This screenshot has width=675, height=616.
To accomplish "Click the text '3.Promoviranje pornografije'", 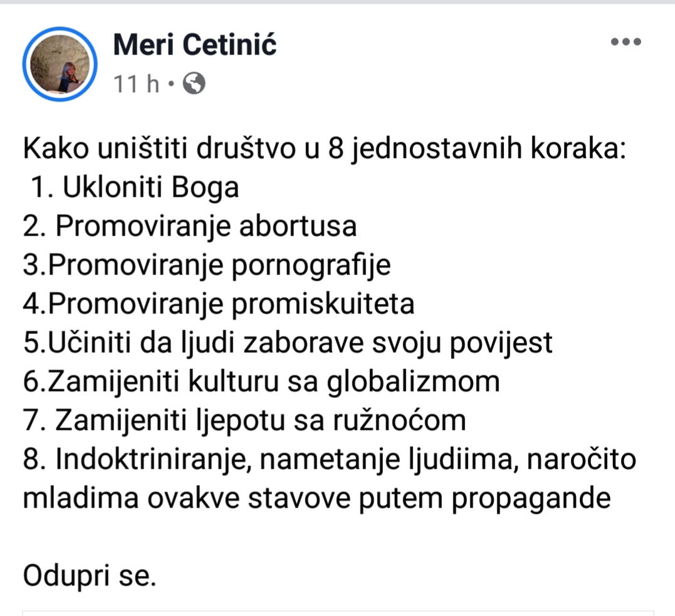I will coord(207,265).
